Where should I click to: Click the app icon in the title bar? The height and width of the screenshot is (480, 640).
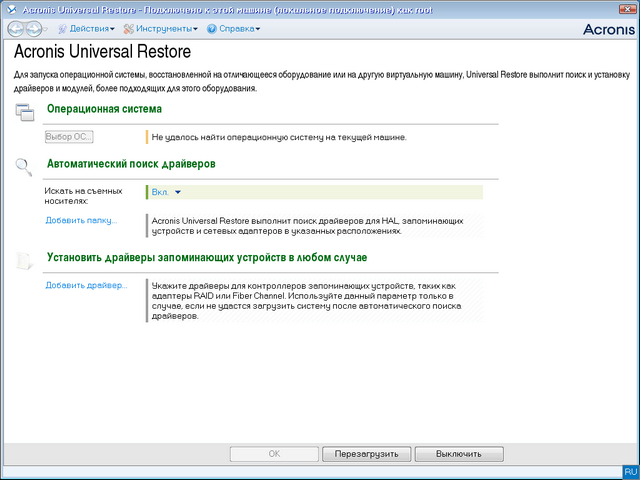click(9, 8)
